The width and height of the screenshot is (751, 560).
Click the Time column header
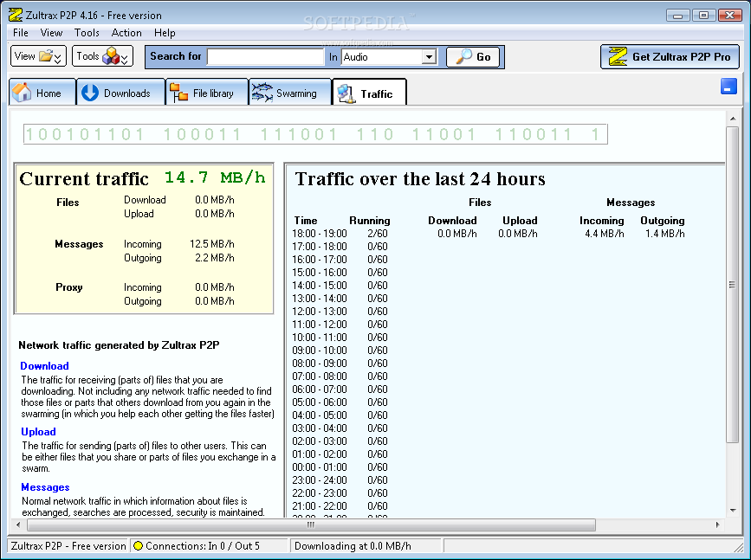click(306, 221)
